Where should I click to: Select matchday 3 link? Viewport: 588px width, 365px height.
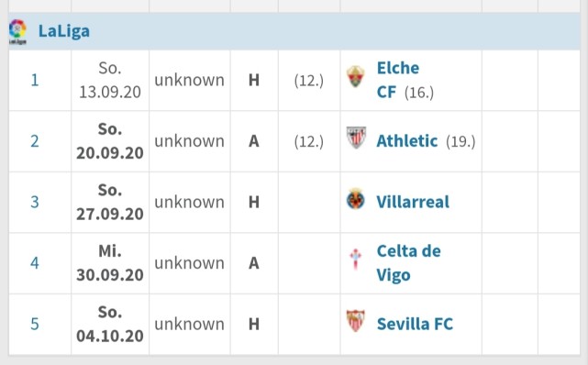coord(35,202)
